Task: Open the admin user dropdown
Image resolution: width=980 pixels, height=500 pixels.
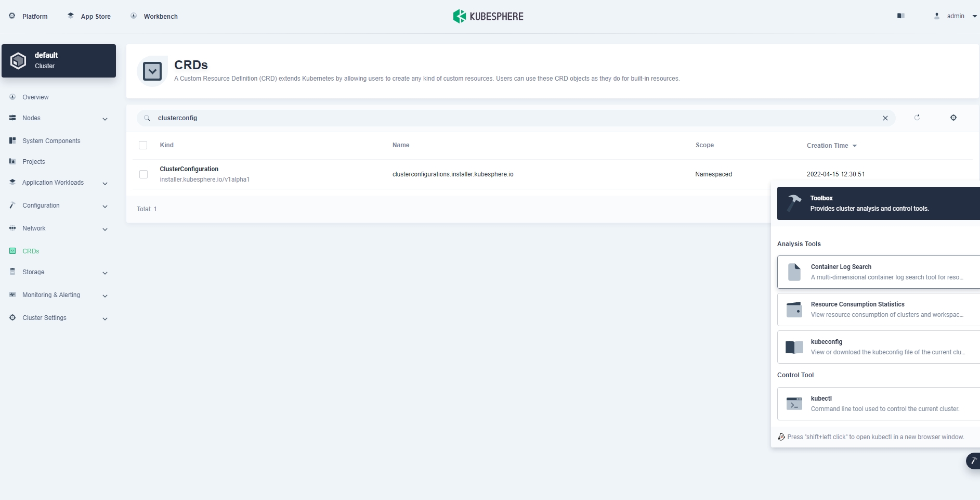Action: (956, 16)
